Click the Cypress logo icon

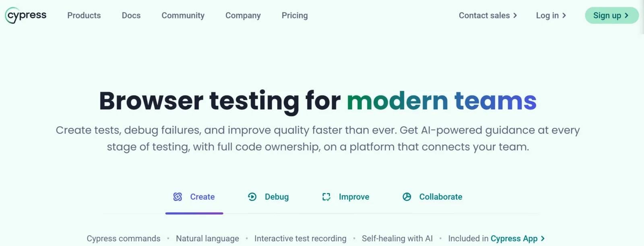[x=11, y=16]
